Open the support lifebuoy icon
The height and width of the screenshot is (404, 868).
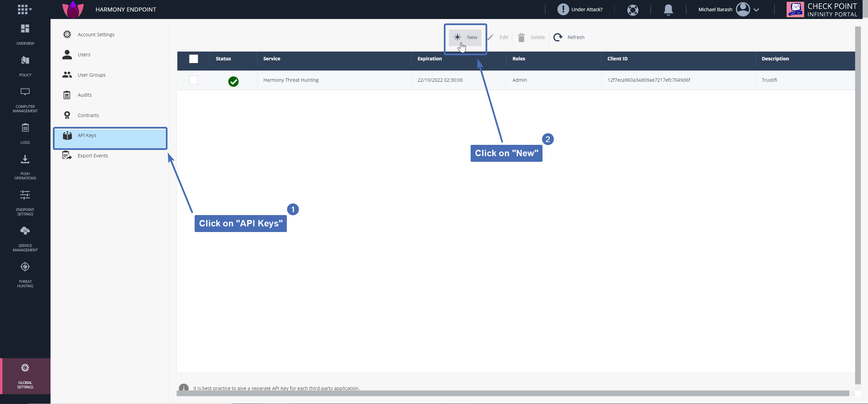coord(633,10)
